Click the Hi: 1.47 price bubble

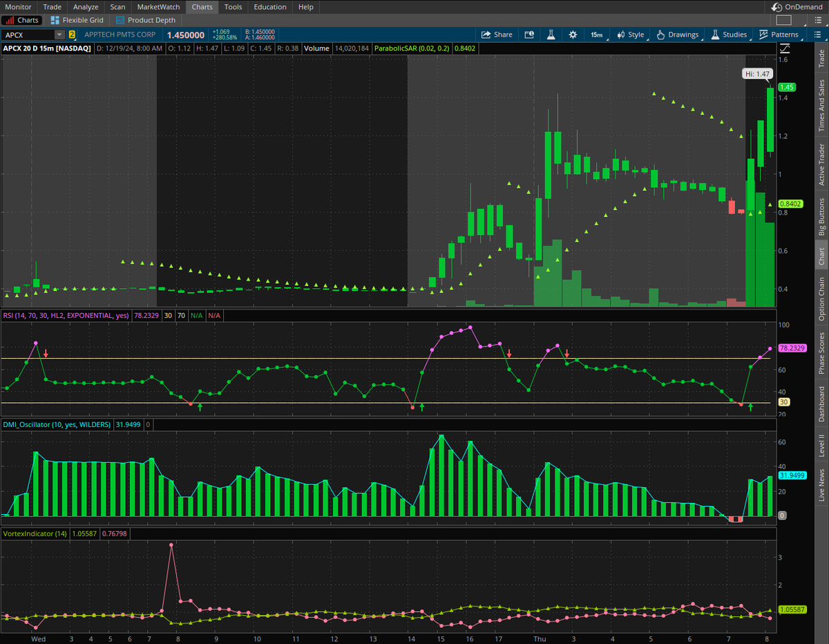tap(758, 73)
